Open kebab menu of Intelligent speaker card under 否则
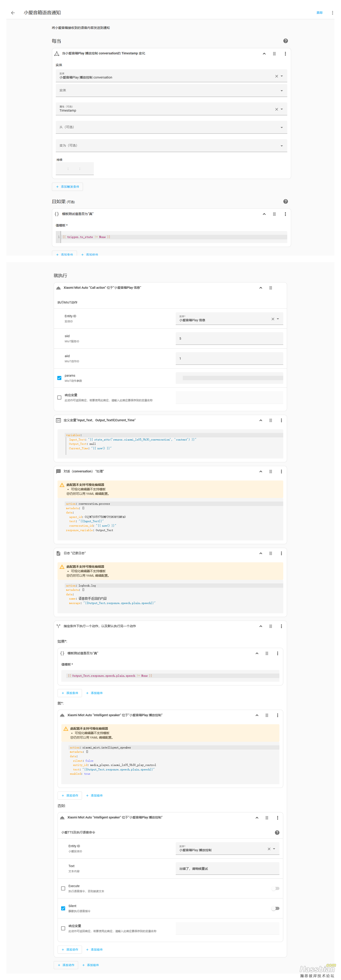This screenshot has width=341, height=980. [x=277, y=817]
